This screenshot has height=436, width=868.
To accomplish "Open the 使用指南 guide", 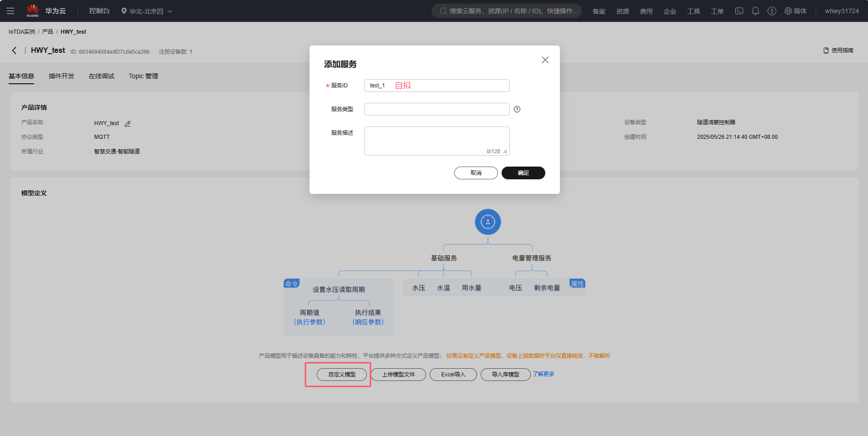I will 838,51.
